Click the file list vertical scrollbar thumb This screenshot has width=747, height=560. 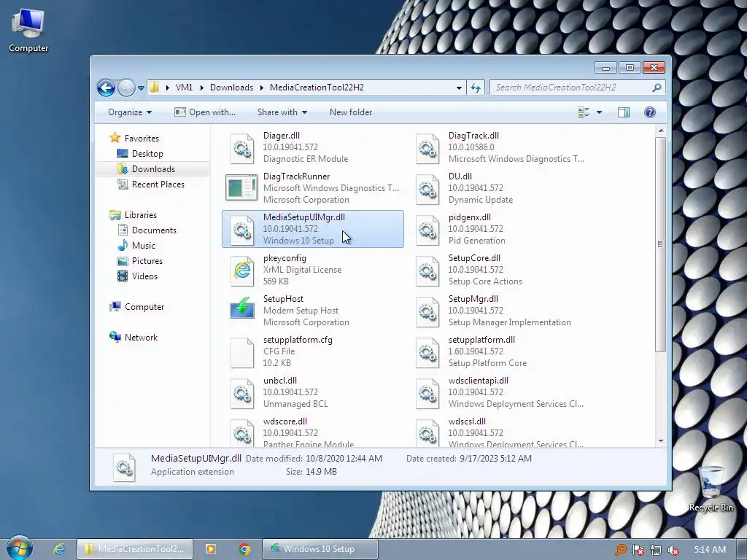pyautogui.click(x=660, y=244)
